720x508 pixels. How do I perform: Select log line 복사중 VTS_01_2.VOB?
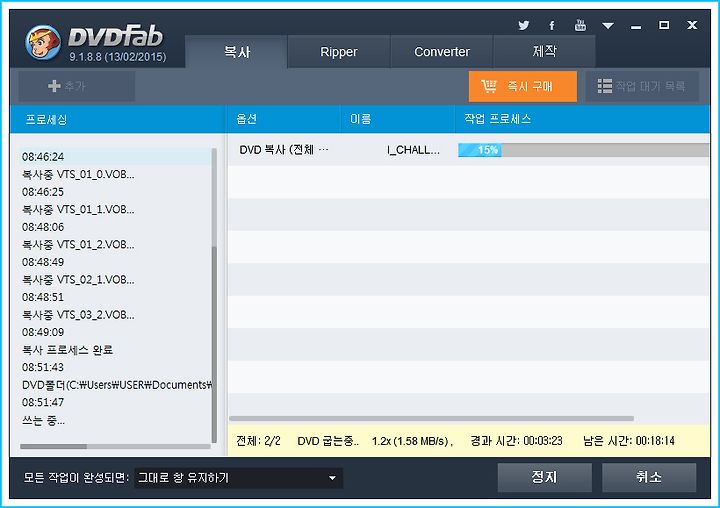tap(78, 244)
